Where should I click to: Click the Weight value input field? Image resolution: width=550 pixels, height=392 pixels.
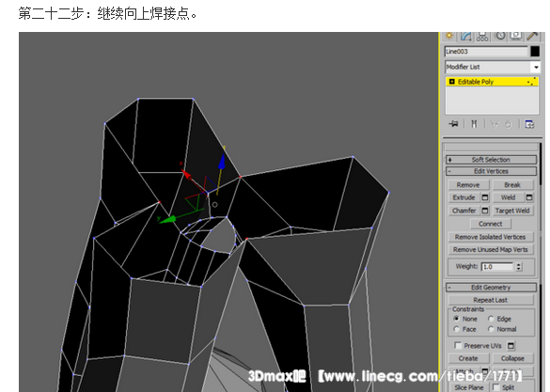[497, 266]
